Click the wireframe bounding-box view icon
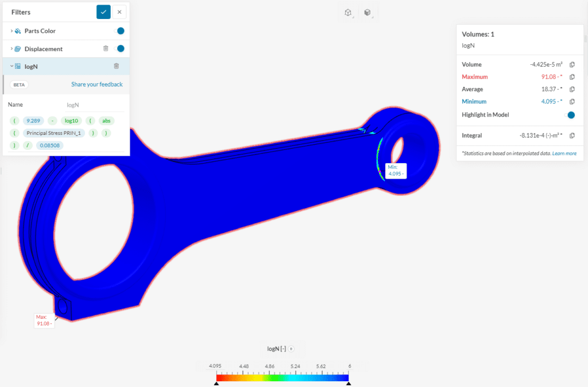Screen dimensions: 588x387 349,11
